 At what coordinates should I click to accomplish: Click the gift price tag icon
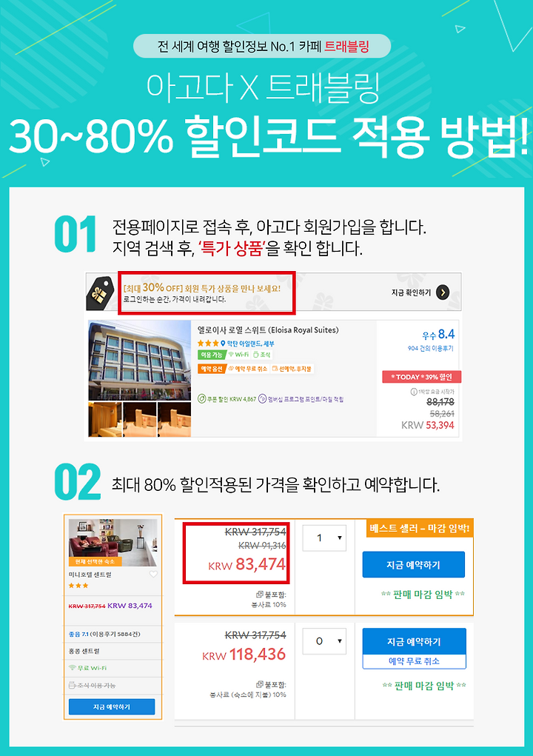tap(100, 293)
